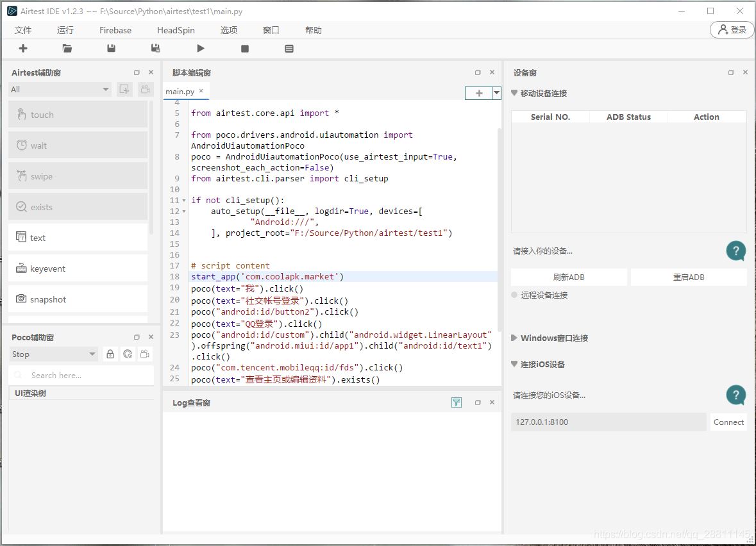The width and height of the screenshot is (756, 546).
Task: Stop script execution with the square icon
Action: point(245,49)
